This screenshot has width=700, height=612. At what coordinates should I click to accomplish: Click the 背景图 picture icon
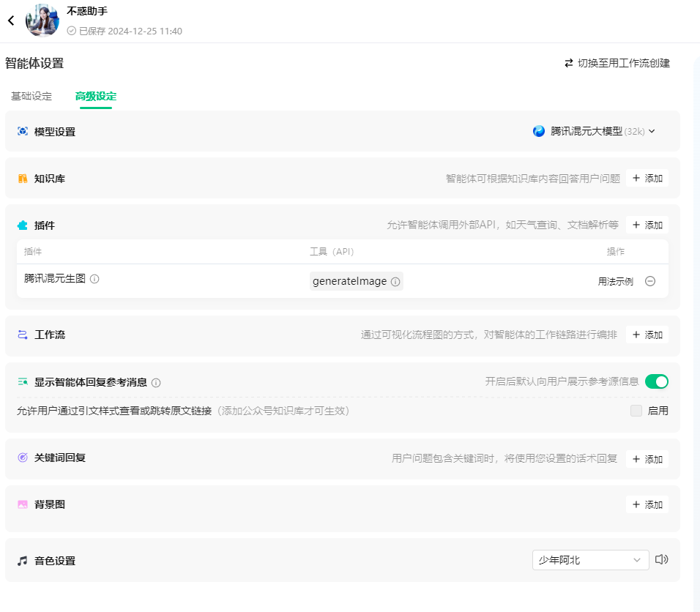[x=23, y=504]
